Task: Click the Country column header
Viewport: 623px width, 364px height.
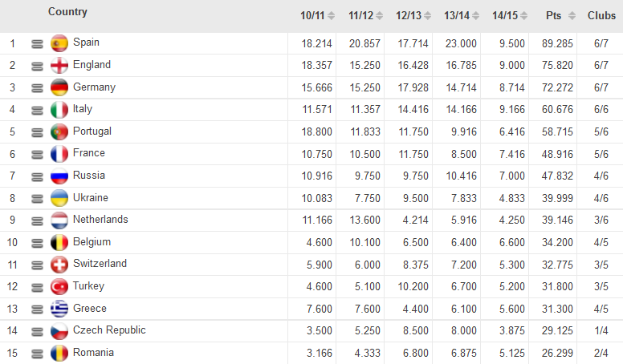Action: point(67,12)
